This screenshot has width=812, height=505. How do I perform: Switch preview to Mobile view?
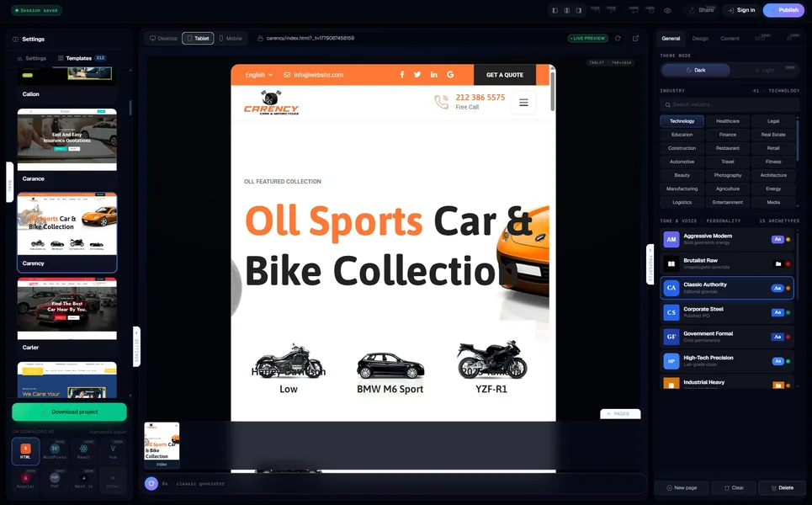point(231,39)
